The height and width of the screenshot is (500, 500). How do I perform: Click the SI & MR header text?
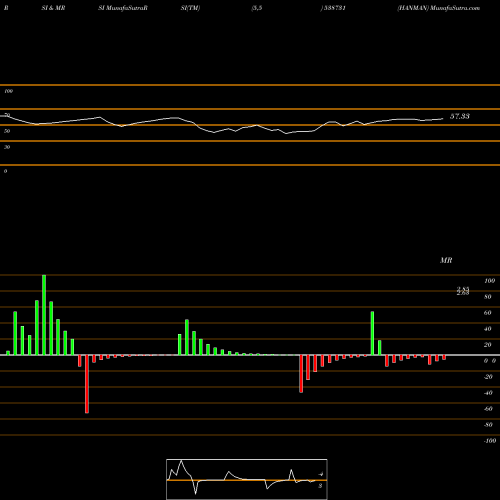point(53,8)
